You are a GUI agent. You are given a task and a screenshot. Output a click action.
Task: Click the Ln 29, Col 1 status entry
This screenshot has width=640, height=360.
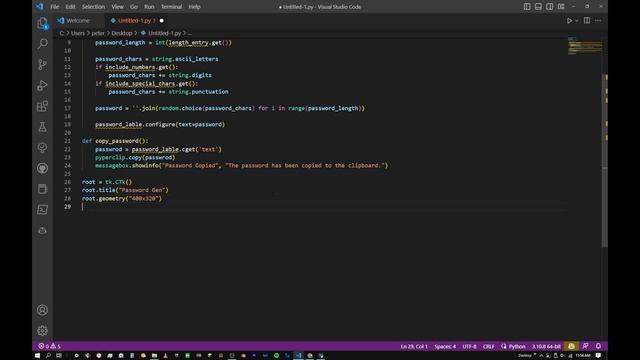[x=414, y=346]
